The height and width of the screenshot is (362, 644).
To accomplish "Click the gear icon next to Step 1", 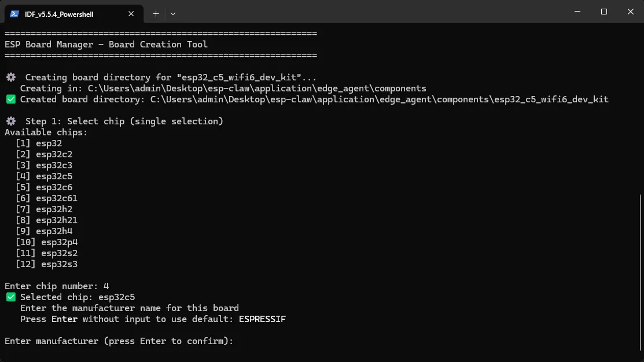I will pyautogui.click(x=11, y=121).
